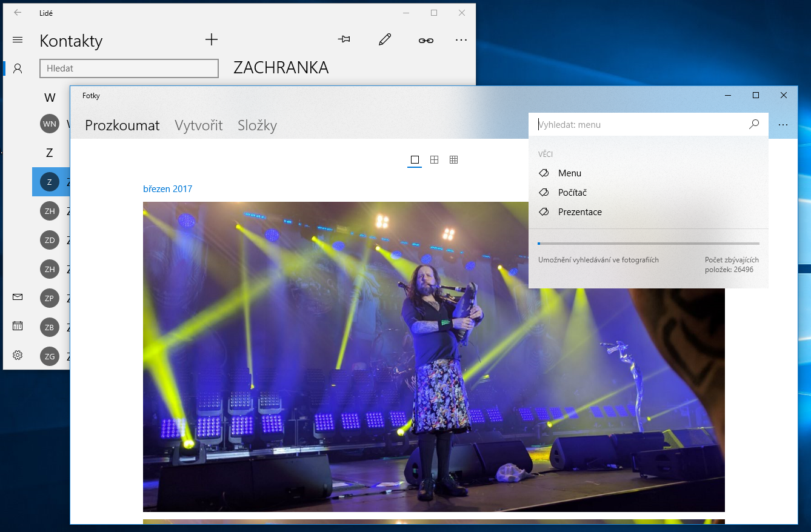811x532 pixels.
Task: Edit contact with the pencil icon
Action: coord(384,40)
